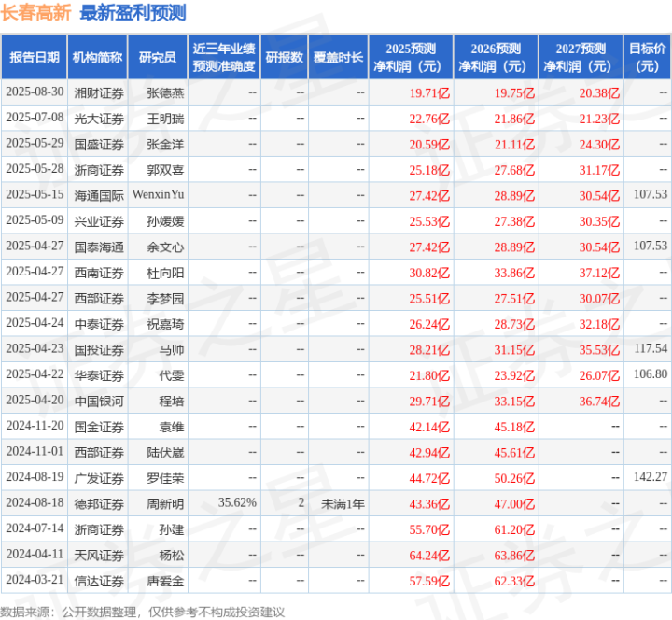Image resolution: width=672 pixels, height=620 pixels.
Task: Click researcher 王明瑞
Action: coord(165,119)
